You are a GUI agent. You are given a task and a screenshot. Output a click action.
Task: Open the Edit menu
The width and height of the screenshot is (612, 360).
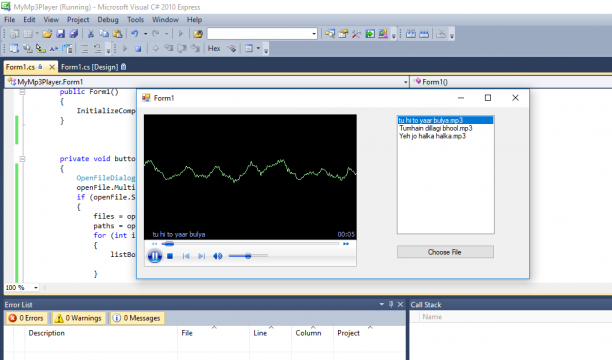tap(29, 20)
